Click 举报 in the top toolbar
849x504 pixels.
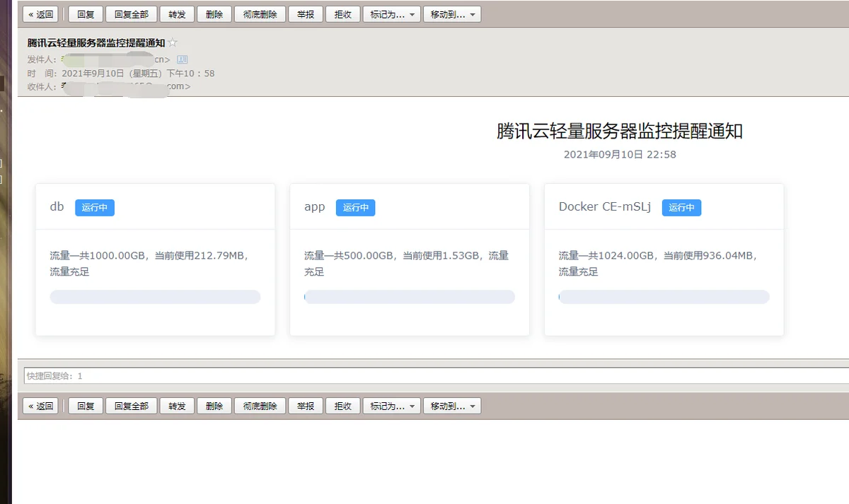[x=306, y=14]
